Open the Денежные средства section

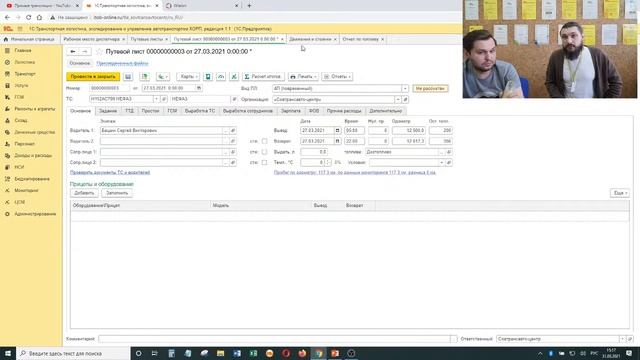35,132
